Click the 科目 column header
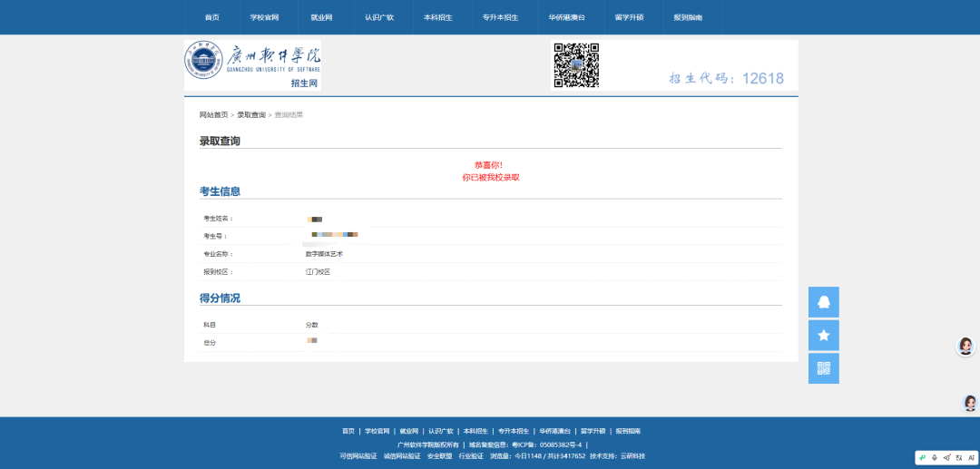Screen dimensions: 980x469 (210, 325)
